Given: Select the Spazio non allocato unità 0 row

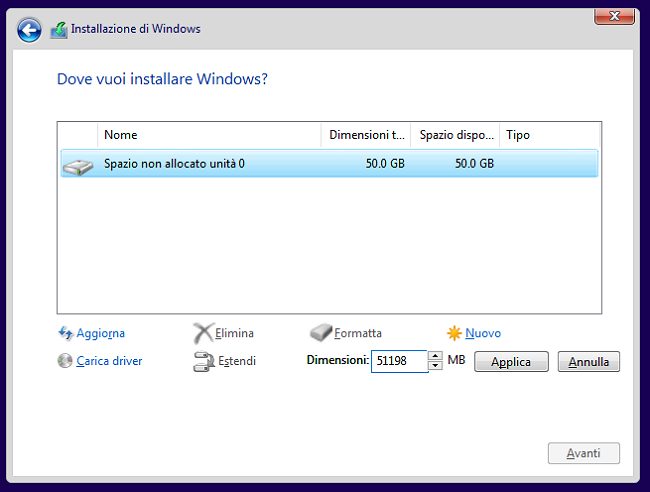Looking at the screenshot, I should tap(330, 164).
